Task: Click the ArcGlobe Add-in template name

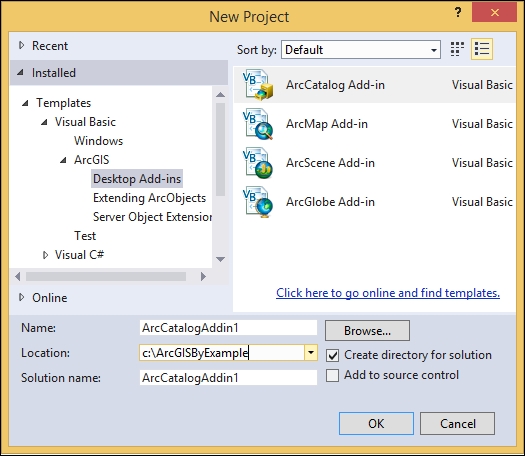Action: click(x=330, y=202)
